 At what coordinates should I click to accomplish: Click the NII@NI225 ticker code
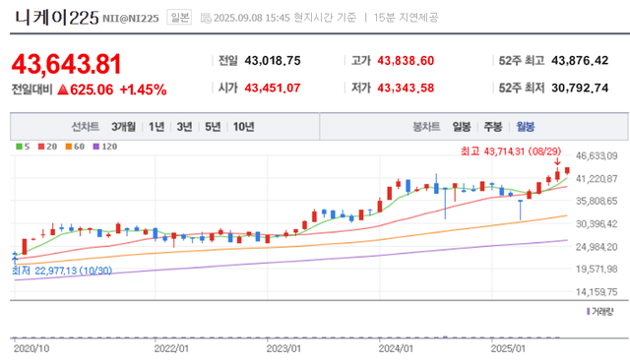131,19
